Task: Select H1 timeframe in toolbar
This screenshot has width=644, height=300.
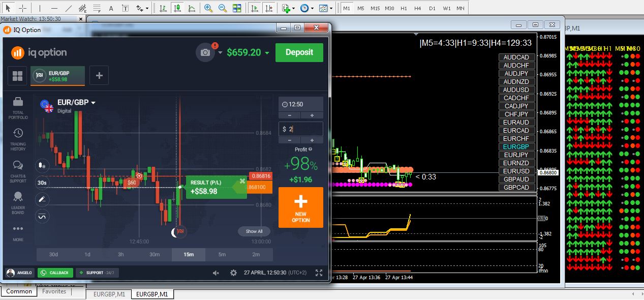Action: (404, 8)
